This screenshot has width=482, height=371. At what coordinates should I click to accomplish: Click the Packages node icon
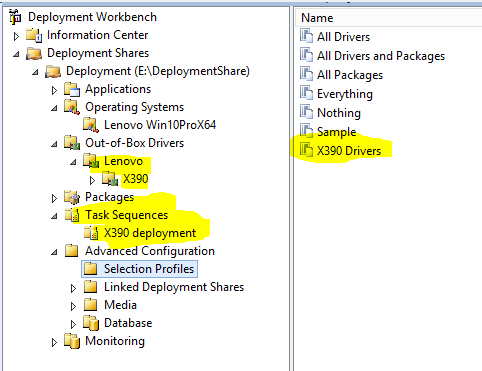point(72,197)
